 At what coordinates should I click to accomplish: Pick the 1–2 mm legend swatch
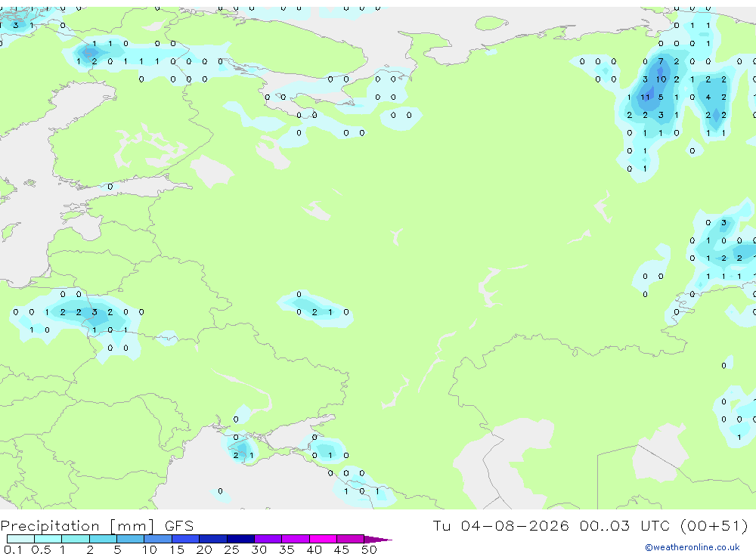click(76, 539)
